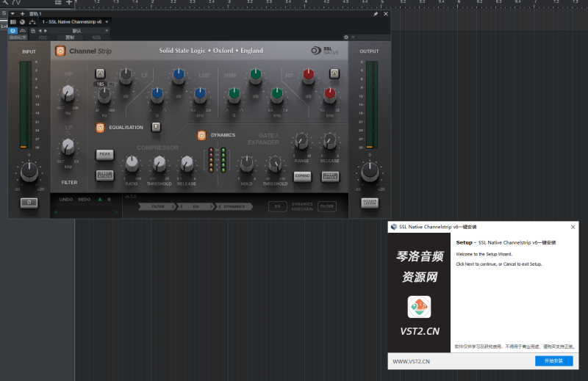Image resolution: width=588 pixels, height=381 pixels.
Task: Select the EQ block in processing order
Action: (196, 206)
